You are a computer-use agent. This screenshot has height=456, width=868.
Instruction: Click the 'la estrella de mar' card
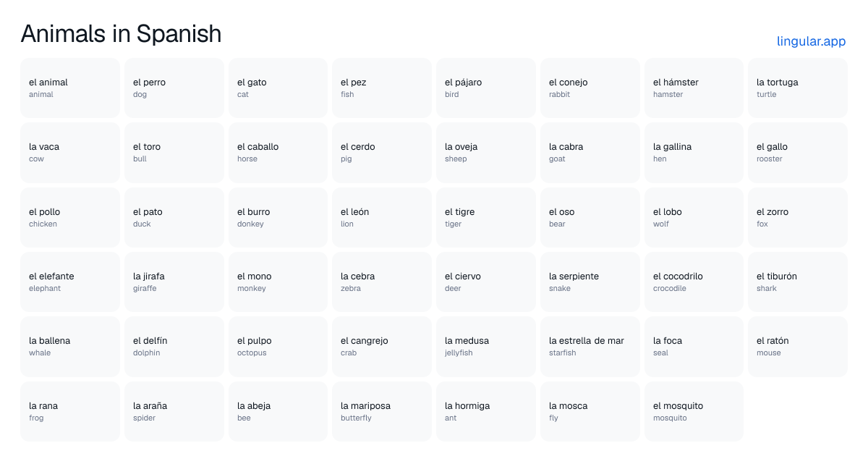tap(590, 347)
